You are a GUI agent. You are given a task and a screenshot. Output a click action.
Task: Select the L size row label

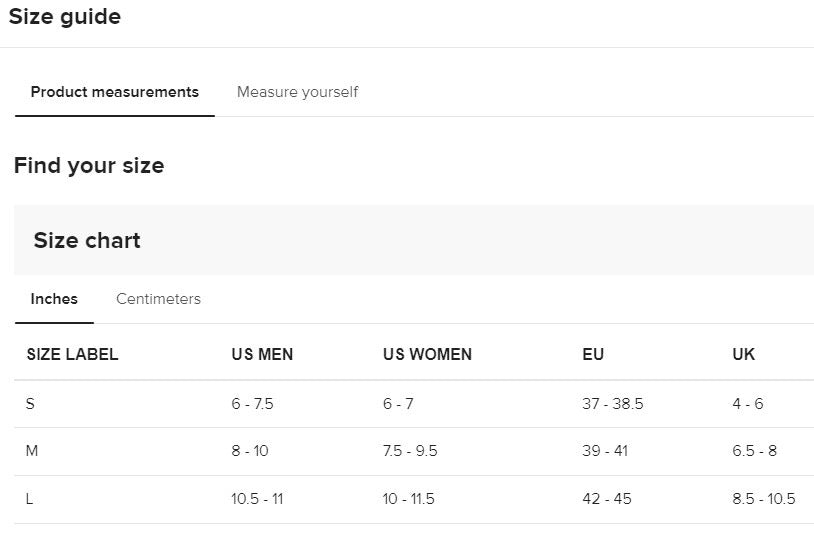(30, 499)
